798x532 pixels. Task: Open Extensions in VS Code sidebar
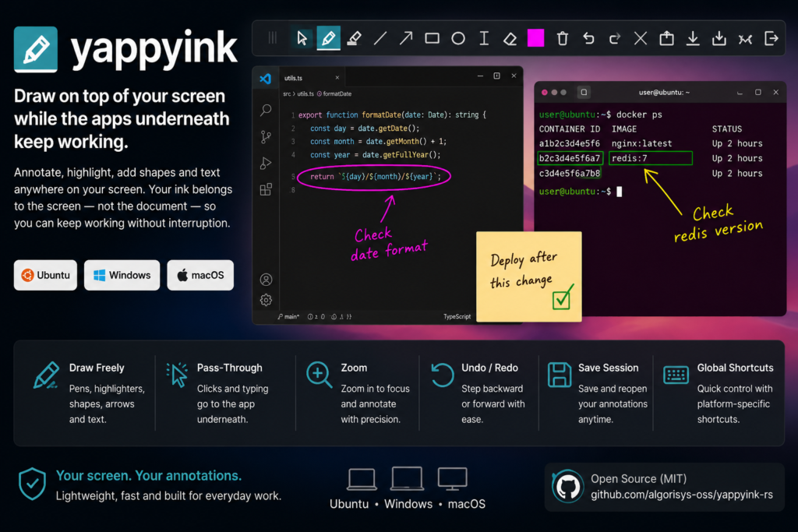[x=266, y=189]
